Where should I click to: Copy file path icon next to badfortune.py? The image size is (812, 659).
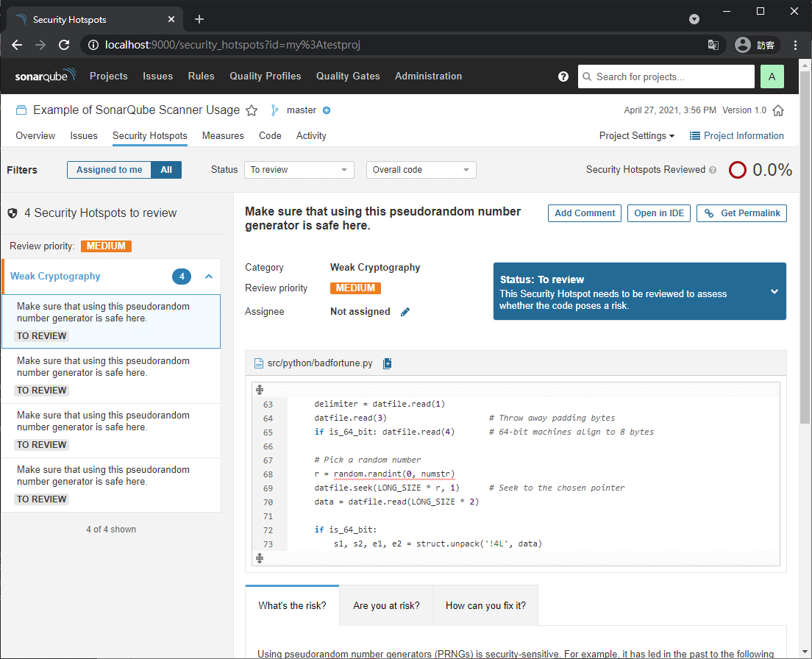point(387,363)
